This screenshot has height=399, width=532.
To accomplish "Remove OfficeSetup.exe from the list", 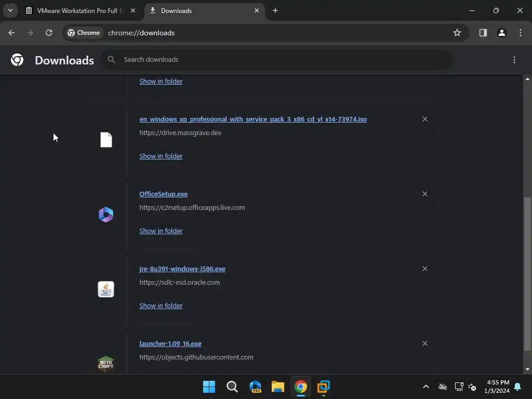I will 424,194.
